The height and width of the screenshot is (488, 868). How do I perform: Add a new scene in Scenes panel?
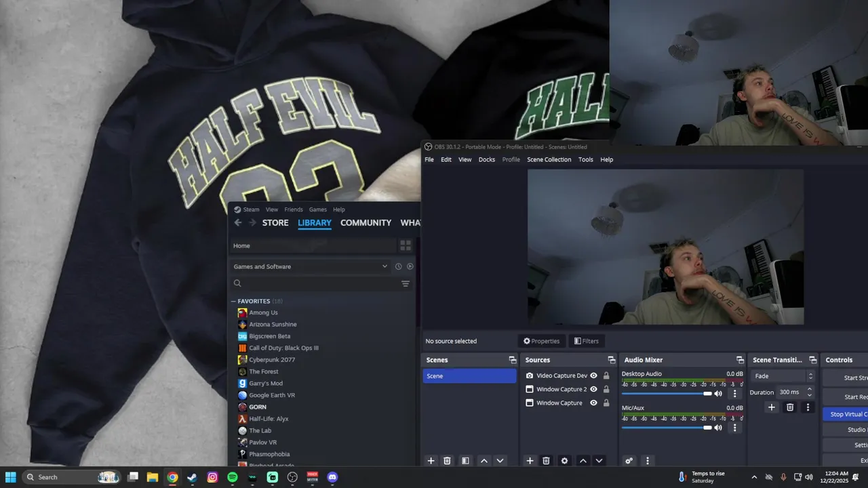point(431,461)
